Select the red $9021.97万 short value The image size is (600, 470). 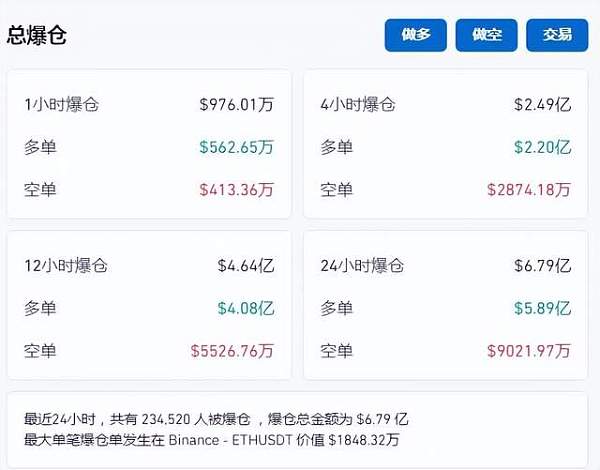(529, 351)
